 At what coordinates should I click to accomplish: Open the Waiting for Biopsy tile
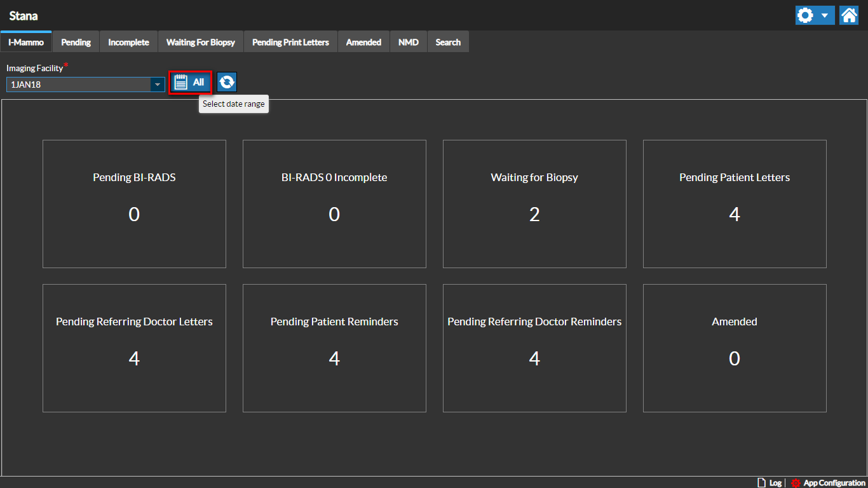click(534, 203)
